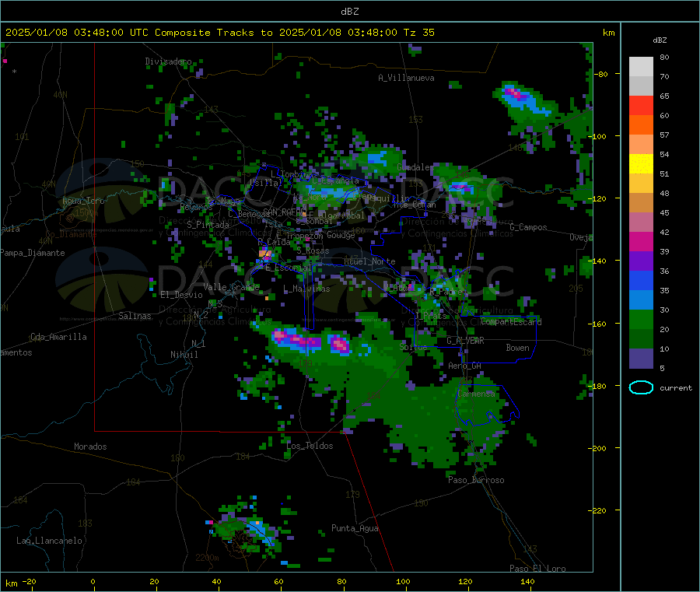Click the 'El_Desvio' map label
The width and height of the screenshot is (700, 592).
pyautogui.click(x=181, y=295)
